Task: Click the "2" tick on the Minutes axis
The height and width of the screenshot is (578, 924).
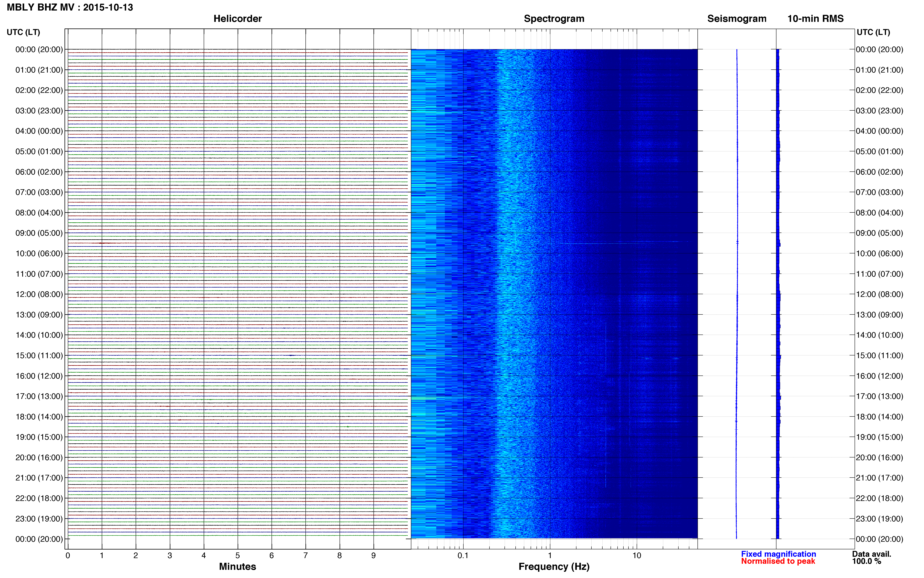Action: (x=136, y=555)
